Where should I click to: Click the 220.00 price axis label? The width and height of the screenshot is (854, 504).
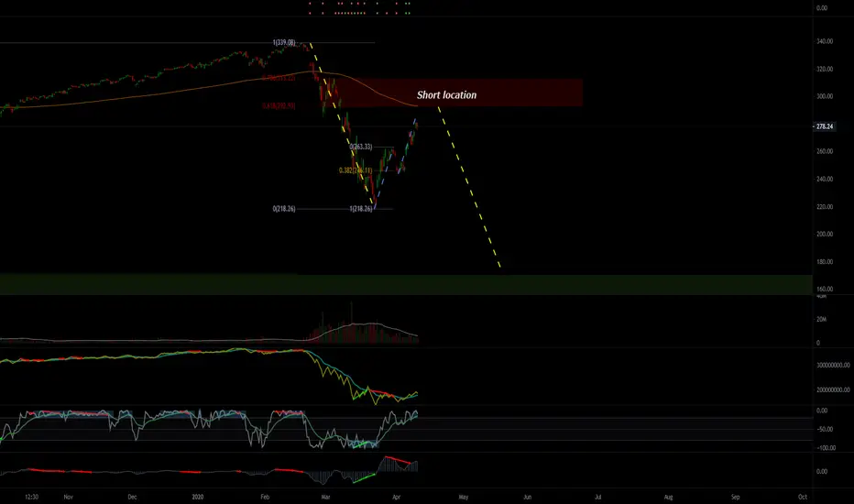(825, 207)
